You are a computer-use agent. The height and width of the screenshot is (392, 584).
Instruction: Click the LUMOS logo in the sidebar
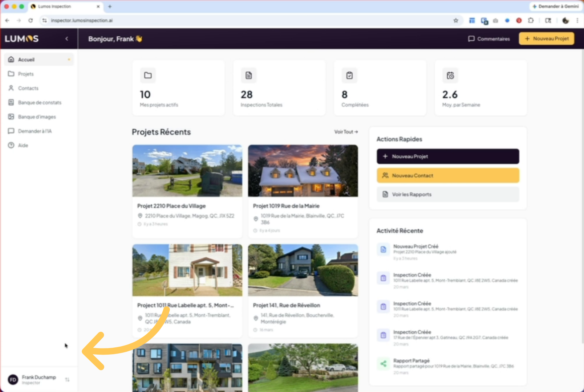(21, 38)
